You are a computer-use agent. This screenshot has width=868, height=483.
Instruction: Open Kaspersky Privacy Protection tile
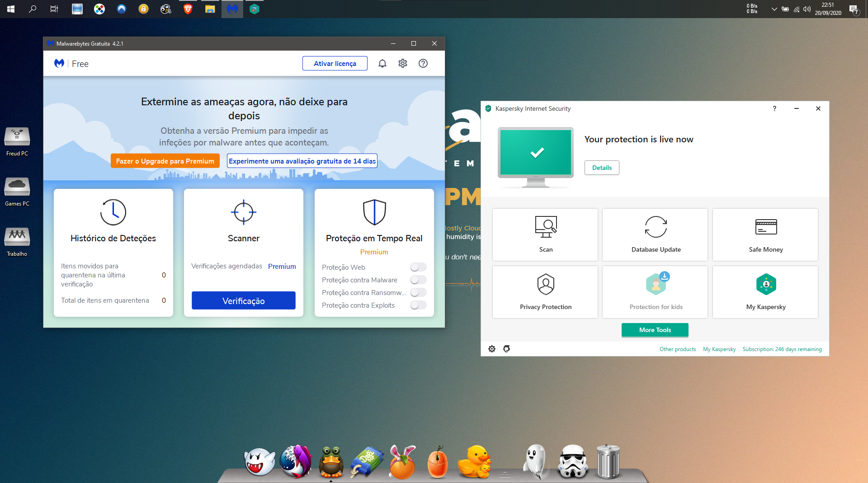coord(545,292)
